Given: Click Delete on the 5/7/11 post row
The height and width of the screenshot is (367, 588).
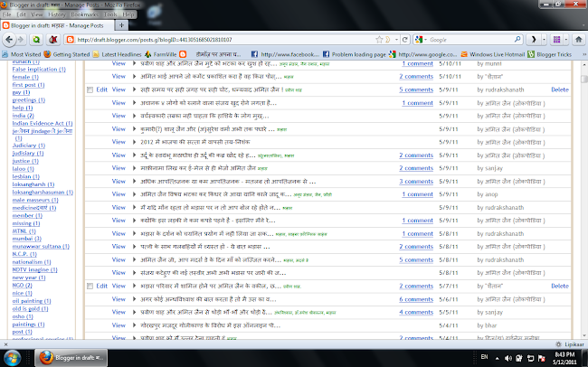Looking at the screenshot, I should coord(559,286).
